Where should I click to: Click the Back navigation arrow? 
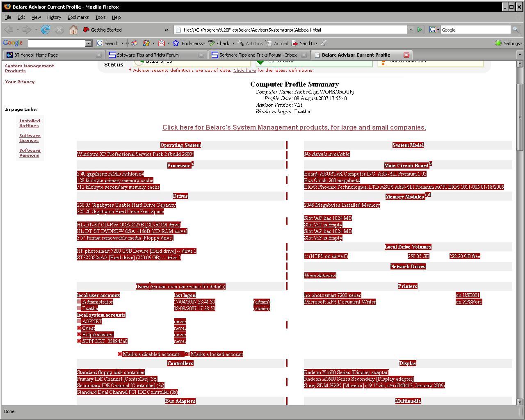[9, 30]
